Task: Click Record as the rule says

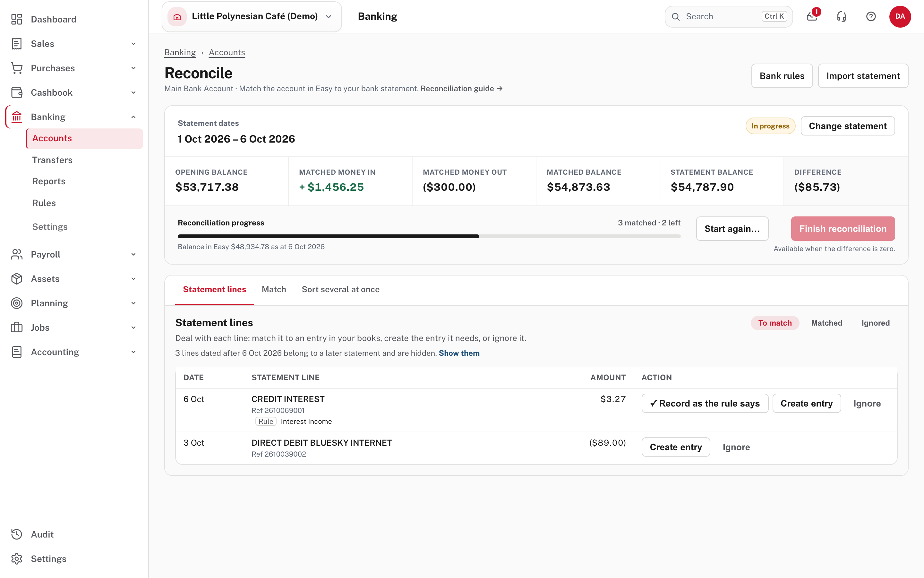Action: pos(705,403)
